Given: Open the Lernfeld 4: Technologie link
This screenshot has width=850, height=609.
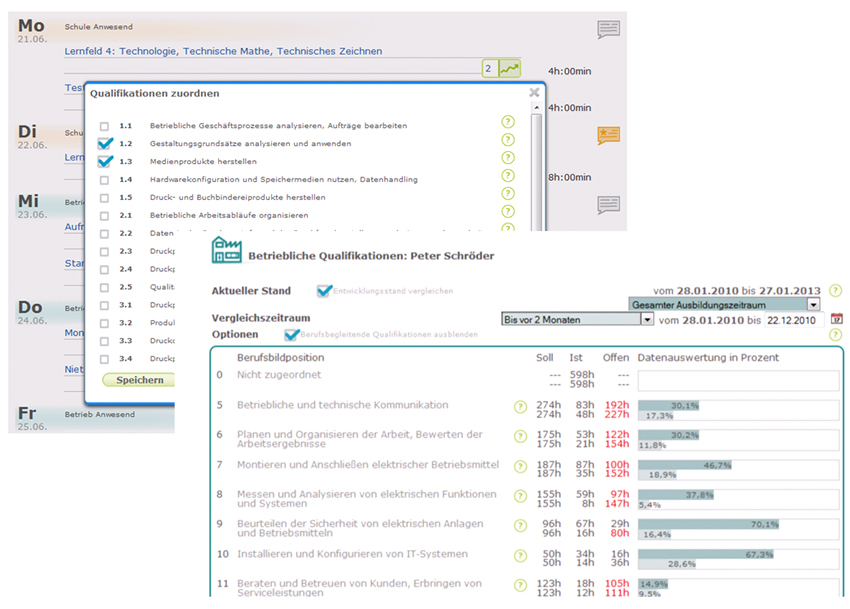Looking at the screenshot, I should [x=223, y=51].
